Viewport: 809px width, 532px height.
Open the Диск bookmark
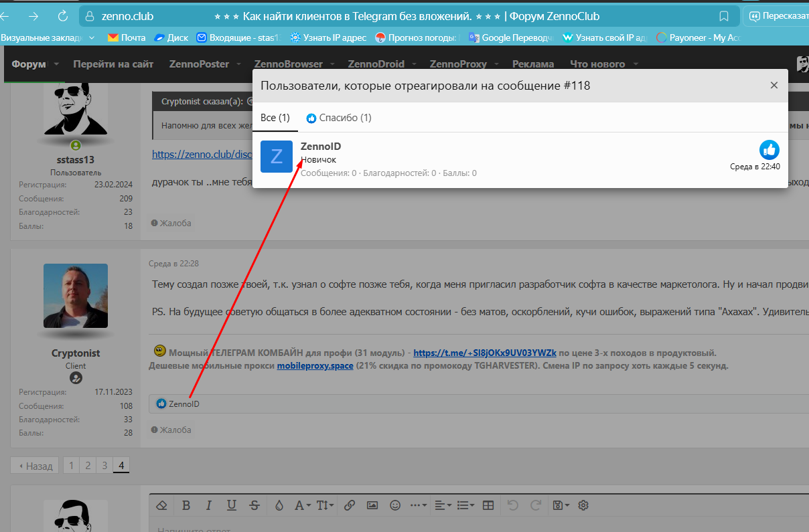point(171,37)
